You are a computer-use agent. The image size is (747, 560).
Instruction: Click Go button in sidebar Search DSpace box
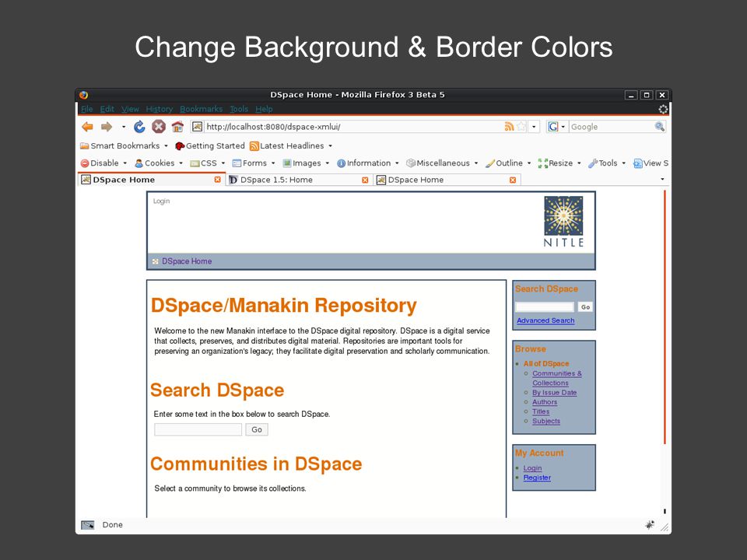585,307
